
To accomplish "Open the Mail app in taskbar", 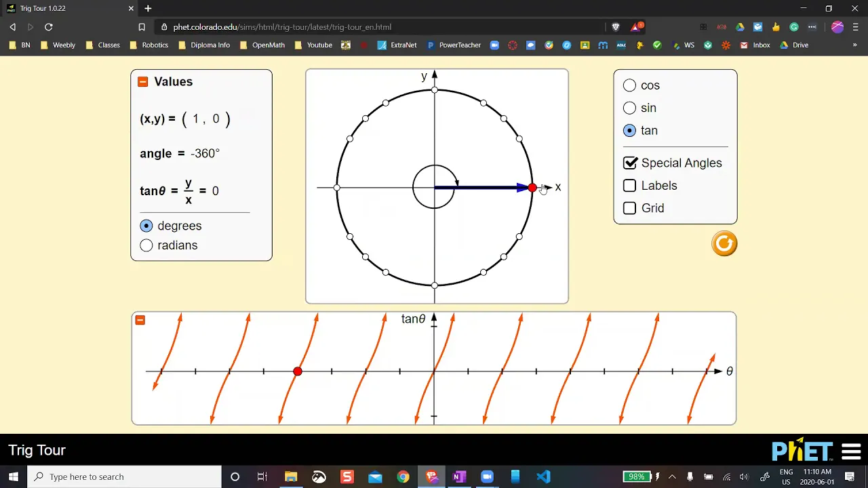I will pyautogui.click(x=375, y=476).
